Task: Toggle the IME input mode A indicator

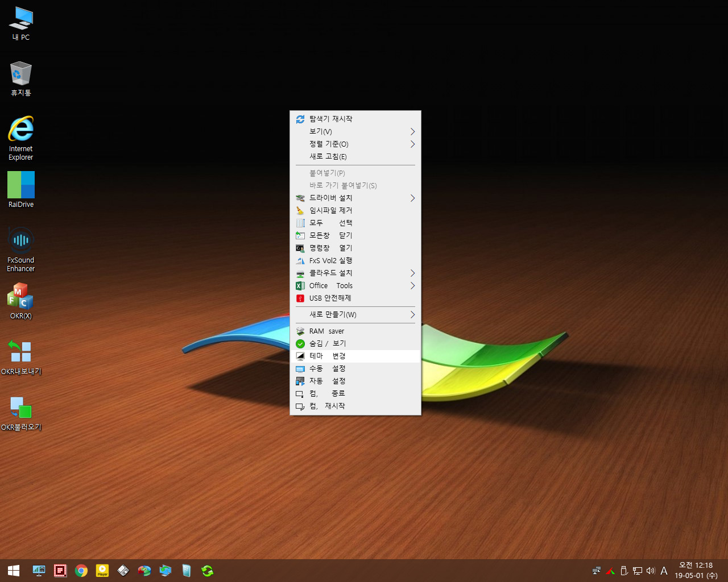Action: (x=664, y=571)
